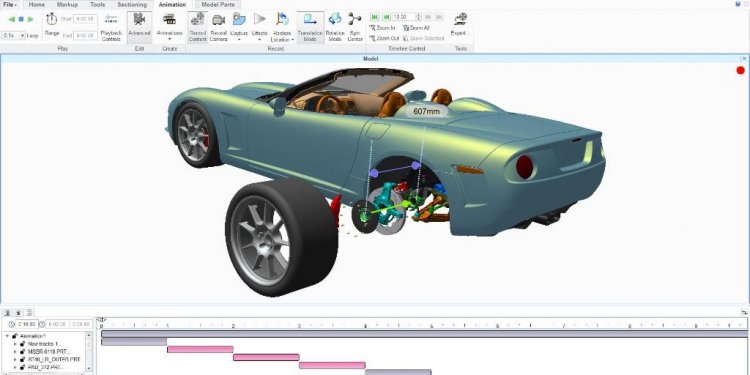750x375 pixels.
Task: Open the playback speed 0.5x dropdown
Action: [13, 35]
